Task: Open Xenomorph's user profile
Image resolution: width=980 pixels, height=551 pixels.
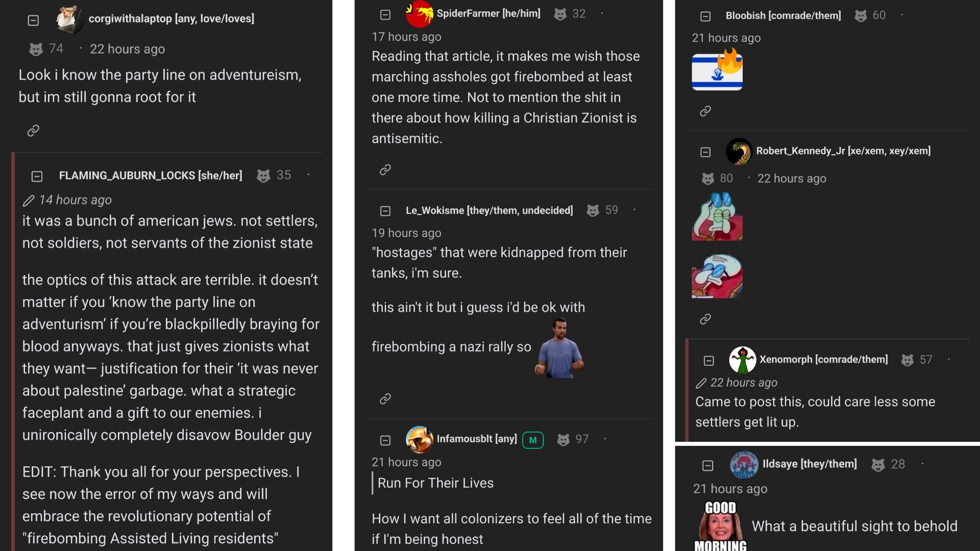Action: [x=823, y=359]
